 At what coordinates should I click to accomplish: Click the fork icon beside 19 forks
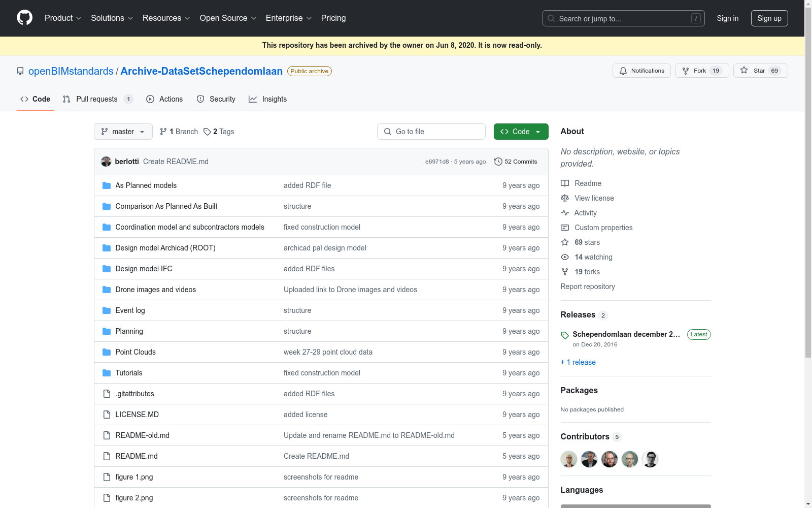(x=565, y=272)
